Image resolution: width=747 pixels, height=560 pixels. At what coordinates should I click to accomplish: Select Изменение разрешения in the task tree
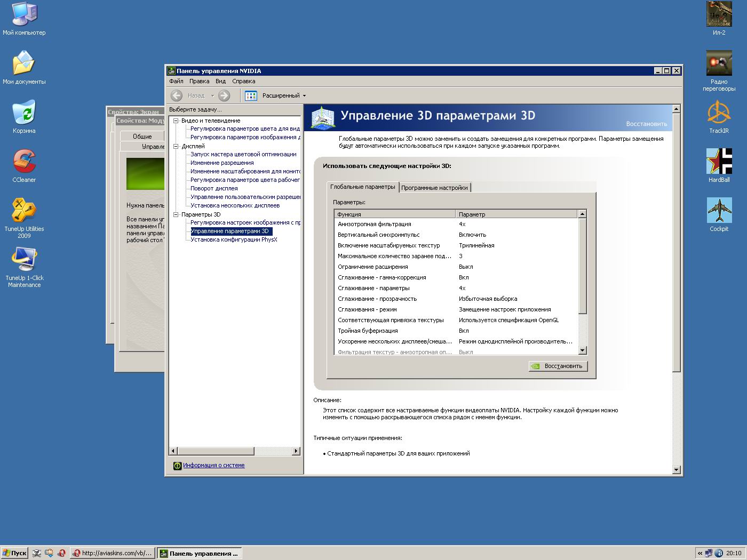pyautogui.click(x=222, y=163)
